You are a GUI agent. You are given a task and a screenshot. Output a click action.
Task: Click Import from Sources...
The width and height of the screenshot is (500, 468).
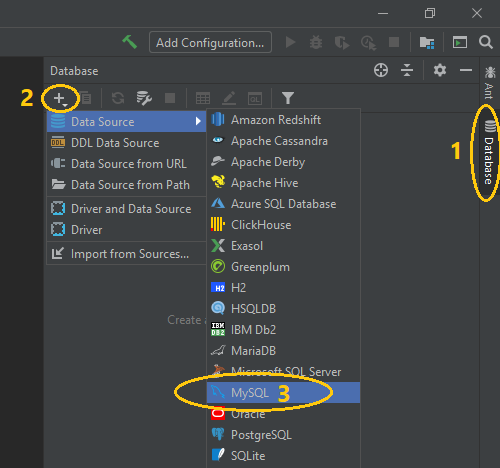[127, 254]
